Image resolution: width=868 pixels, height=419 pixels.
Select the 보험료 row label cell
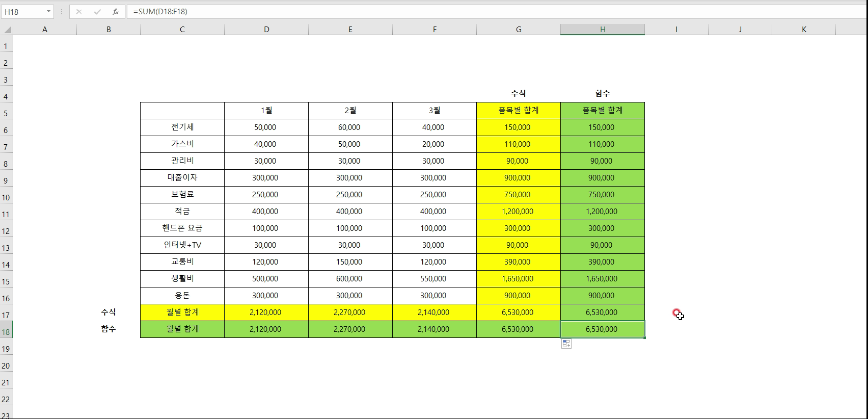tap(182, 195)
